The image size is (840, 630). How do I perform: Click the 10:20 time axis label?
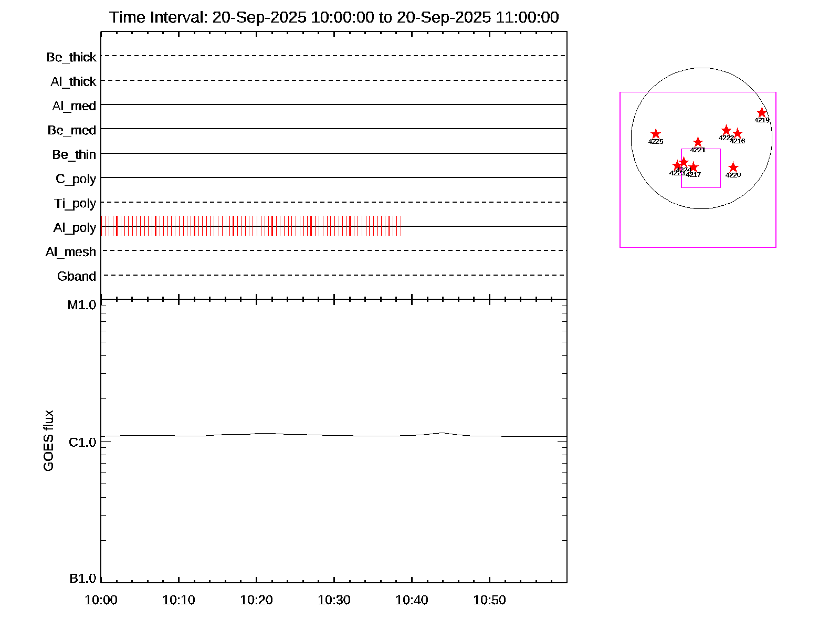[x=256, y=600]
